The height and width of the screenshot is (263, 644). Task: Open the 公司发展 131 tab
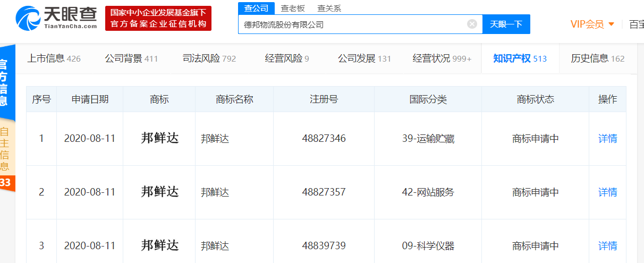[365, 58]
